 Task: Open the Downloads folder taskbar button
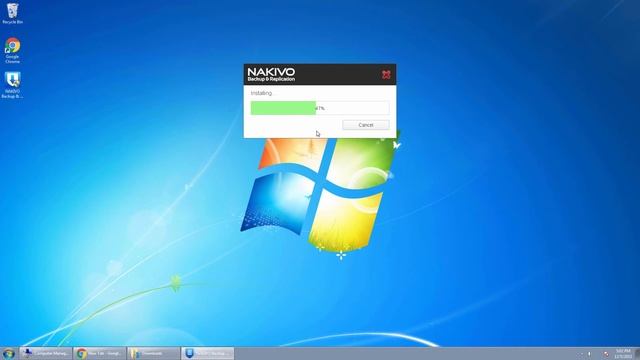click(153, 353)
